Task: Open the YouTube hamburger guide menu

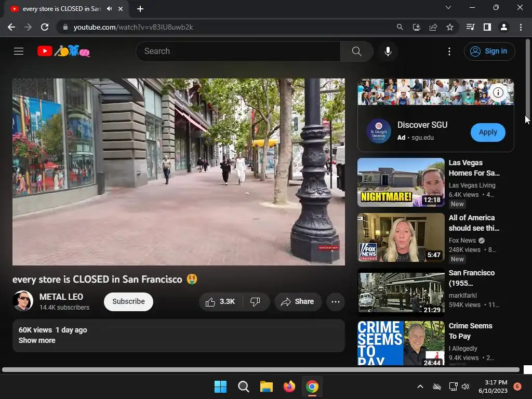Action: click(19, 51)
